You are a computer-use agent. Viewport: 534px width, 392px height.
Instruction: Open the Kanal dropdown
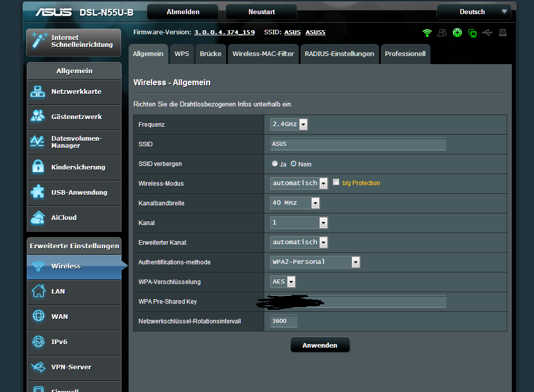[299, 222]
